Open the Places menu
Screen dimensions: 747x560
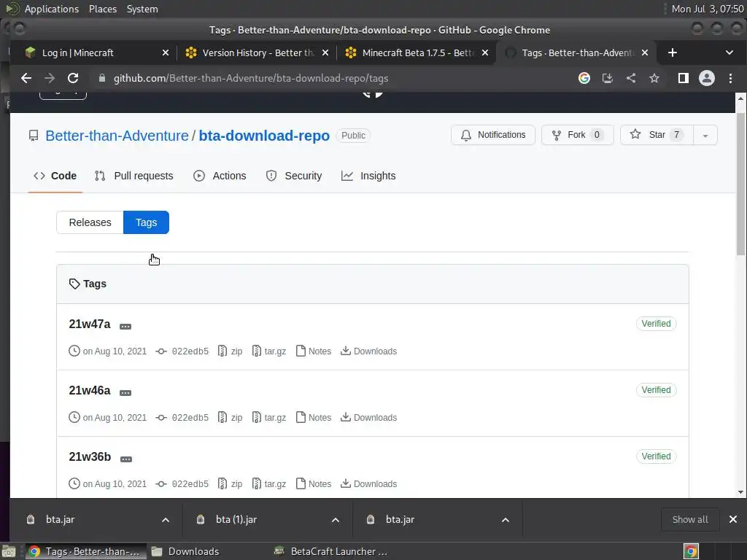(x=102, y=9)
